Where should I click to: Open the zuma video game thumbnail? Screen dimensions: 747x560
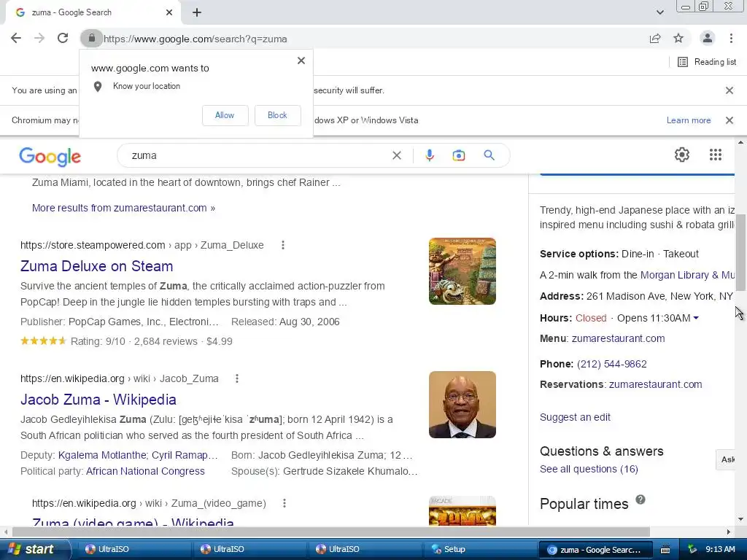pos(462,511)
